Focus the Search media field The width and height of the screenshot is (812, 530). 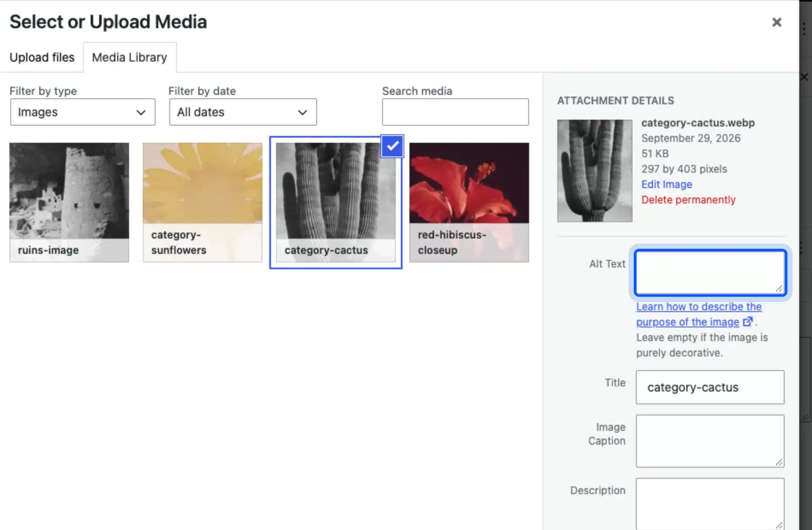point(455,112)
